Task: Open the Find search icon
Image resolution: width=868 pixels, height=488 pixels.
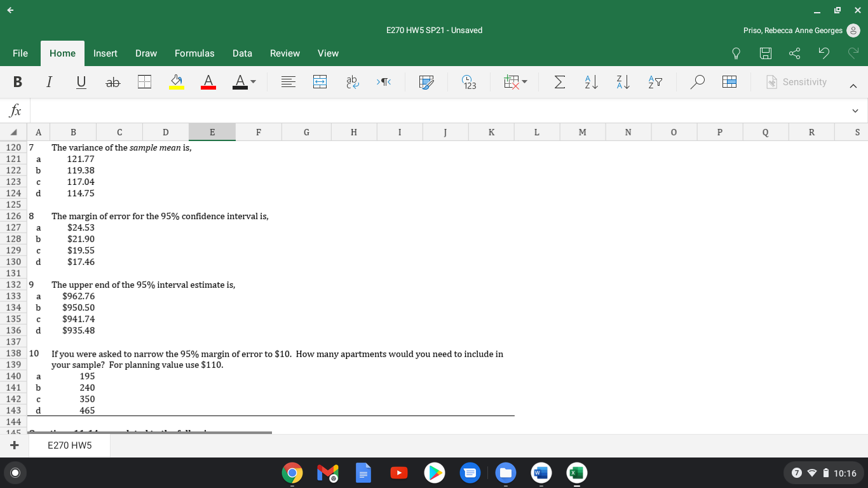Action: [x=698, y=82]
